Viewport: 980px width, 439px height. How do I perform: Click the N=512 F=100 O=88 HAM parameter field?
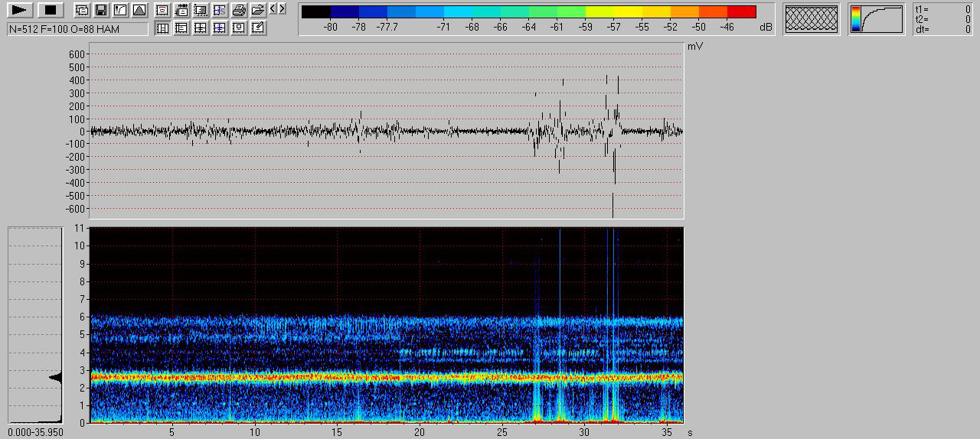[77, 29]
